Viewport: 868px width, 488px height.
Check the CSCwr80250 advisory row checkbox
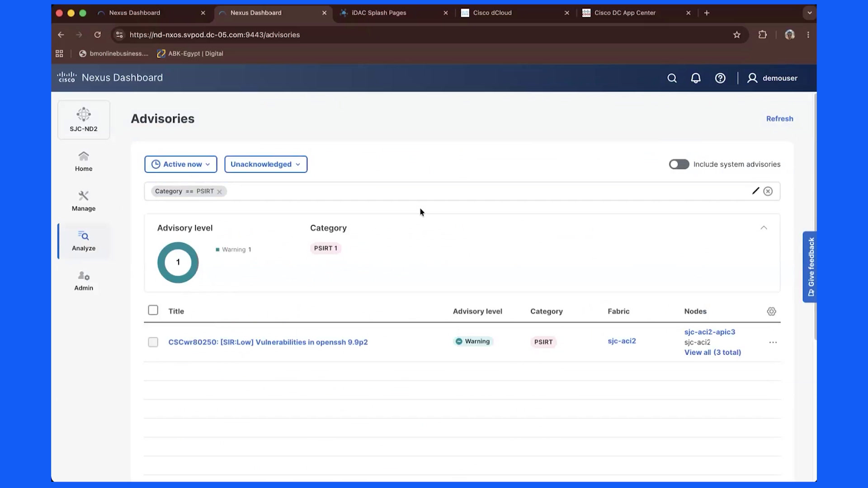pyautogui.click(x=153, y=342)
